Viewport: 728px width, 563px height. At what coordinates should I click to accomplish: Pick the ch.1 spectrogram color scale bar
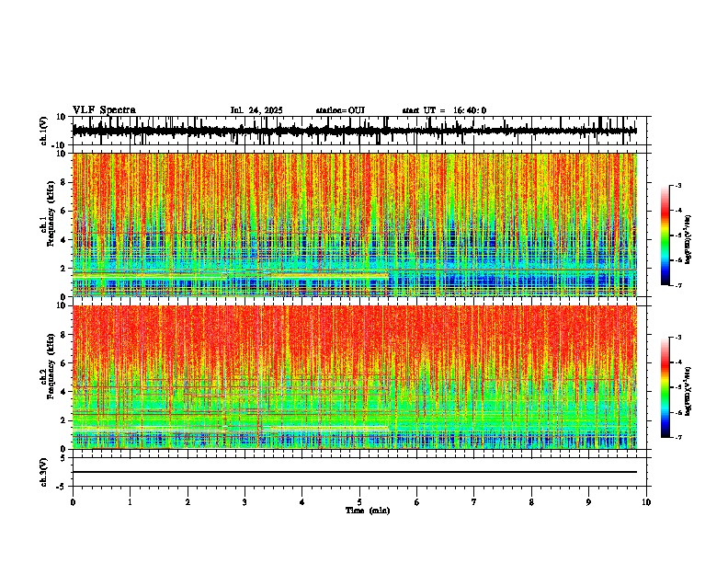coord(665,236)
